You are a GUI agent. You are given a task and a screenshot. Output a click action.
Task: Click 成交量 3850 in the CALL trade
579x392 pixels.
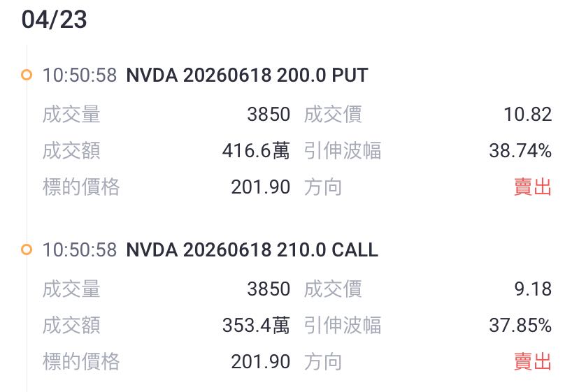point(269,289)
